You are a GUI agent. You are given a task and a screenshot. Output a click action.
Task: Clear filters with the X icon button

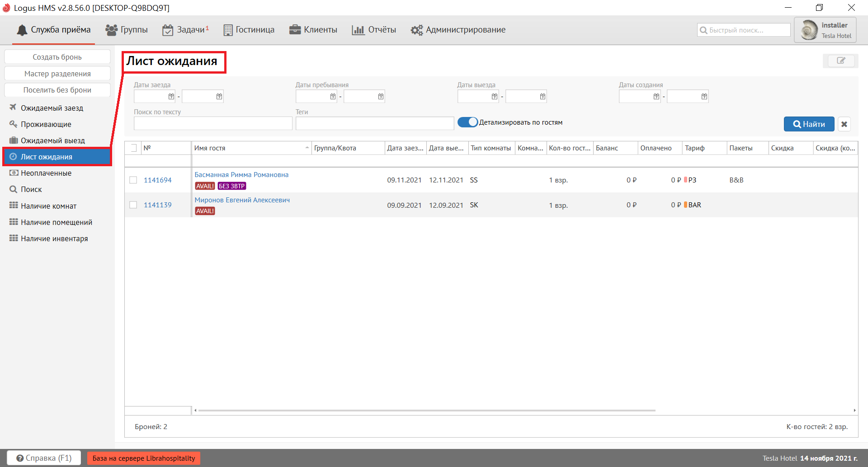[x=844, y=124]
